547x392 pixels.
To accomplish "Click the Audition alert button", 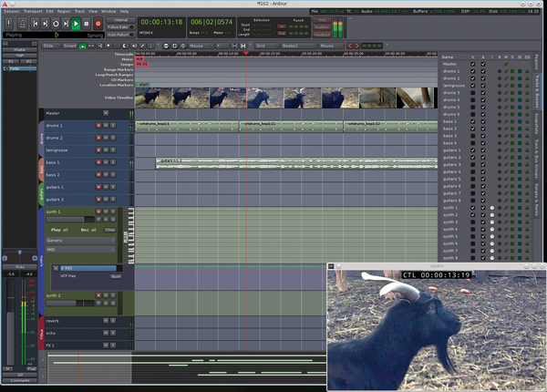I will [x=322, y=27].
